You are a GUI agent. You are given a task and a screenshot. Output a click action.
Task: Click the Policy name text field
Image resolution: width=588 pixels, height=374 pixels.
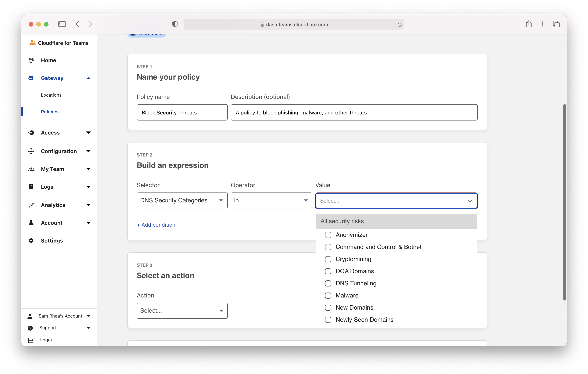click(182, 112)
